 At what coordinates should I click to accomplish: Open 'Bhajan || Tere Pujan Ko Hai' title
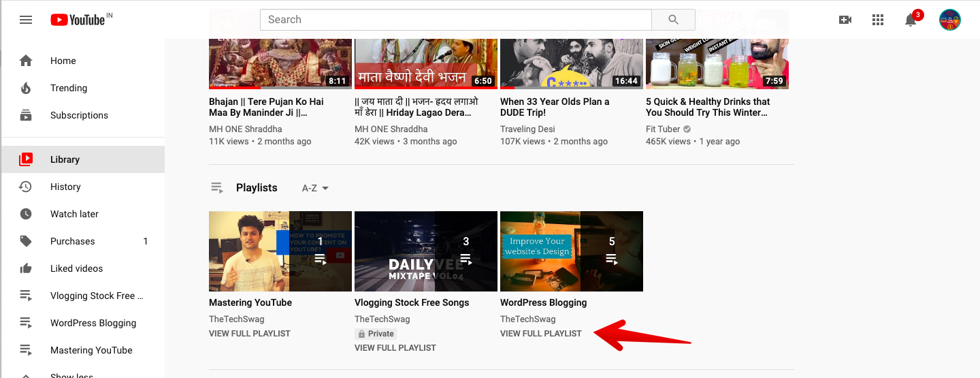coord(266,107)
